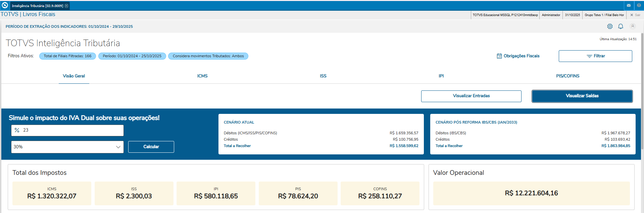
Task: Click the Créditos value R$ 100.756,95
Action: 406,139
